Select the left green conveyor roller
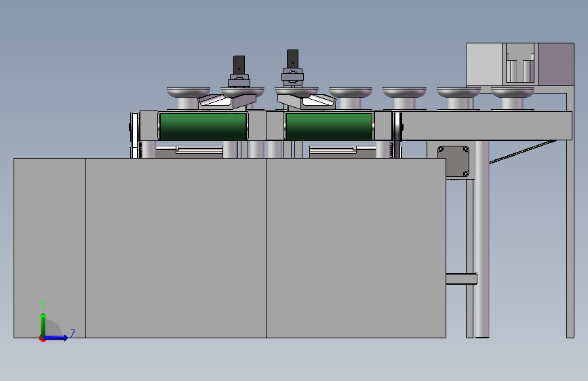The image size is (588, 381). point(203,126)
